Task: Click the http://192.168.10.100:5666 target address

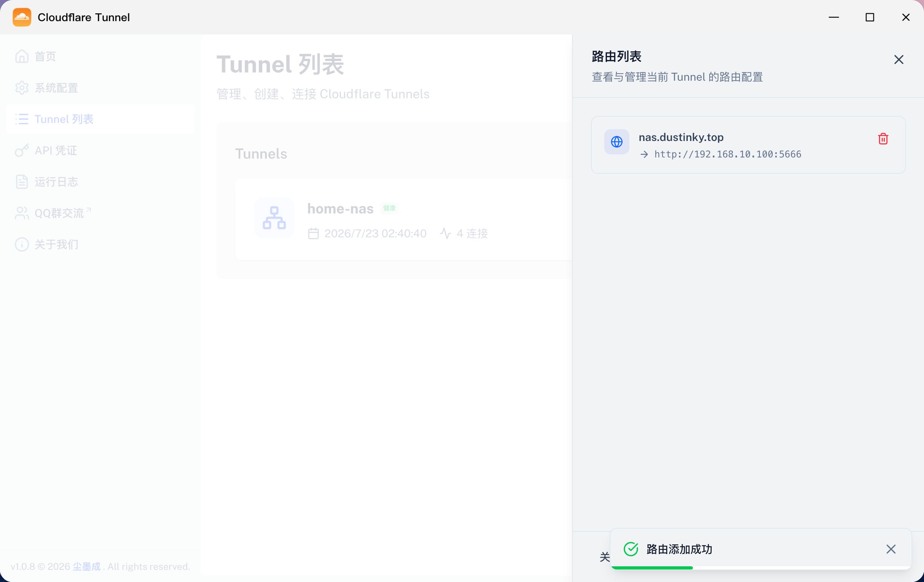Action: [728, 154]
